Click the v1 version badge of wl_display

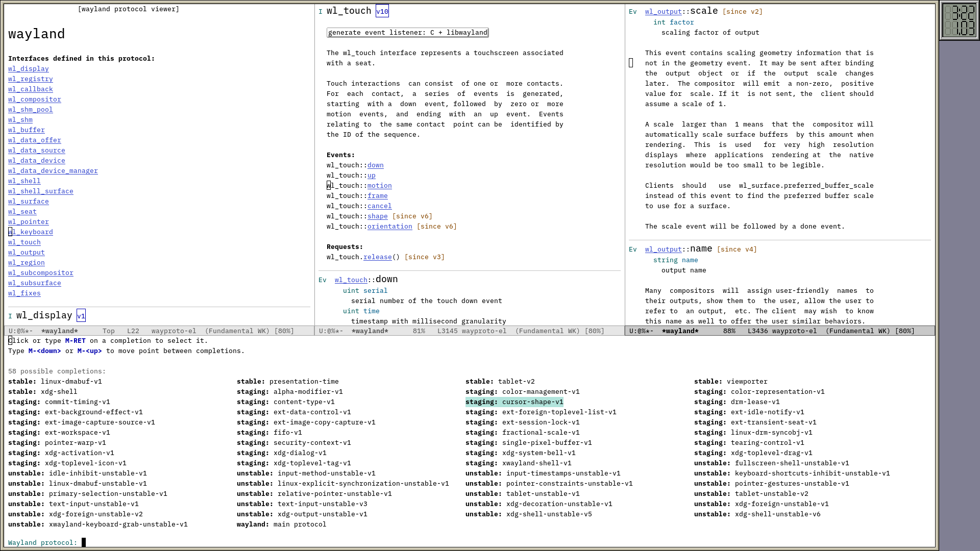point(81,316)
